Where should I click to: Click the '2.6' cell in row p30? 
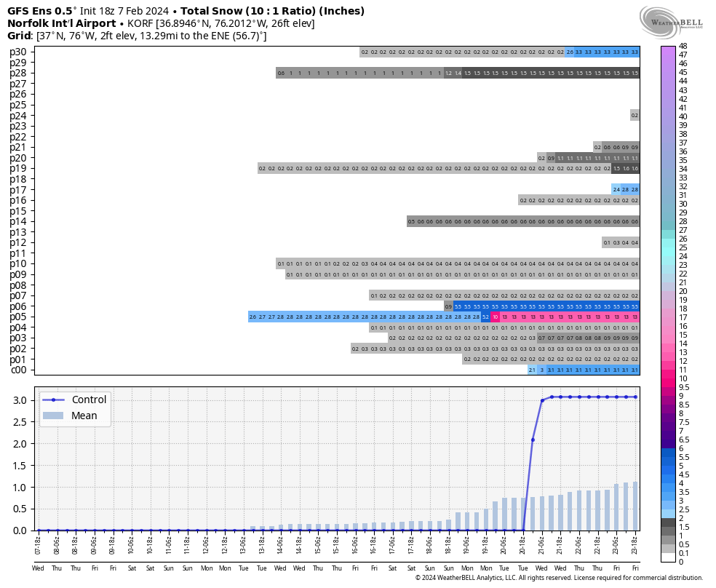click(x=570, y=52)
